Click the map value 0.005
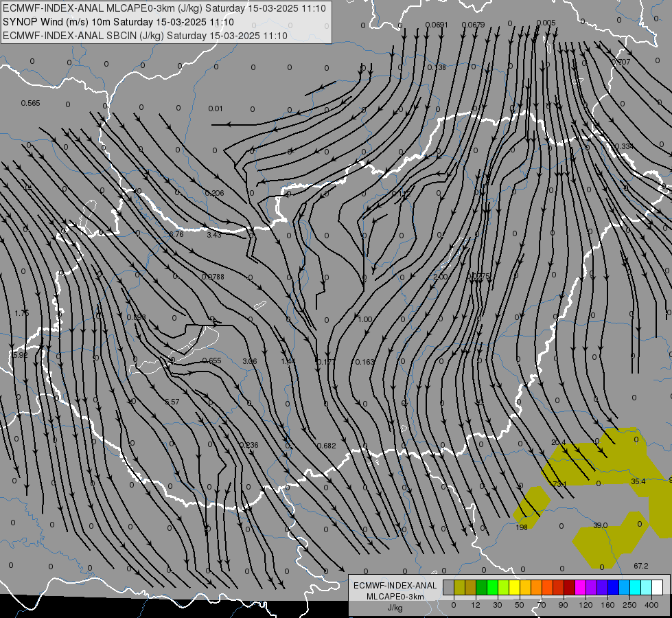This screenshot has width=672, height=618. [x=546, y=23]
